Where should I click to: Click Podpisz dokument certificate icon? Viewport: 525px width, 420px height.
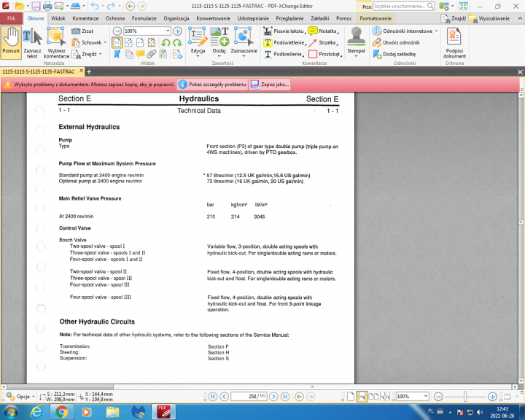[454, 42]
